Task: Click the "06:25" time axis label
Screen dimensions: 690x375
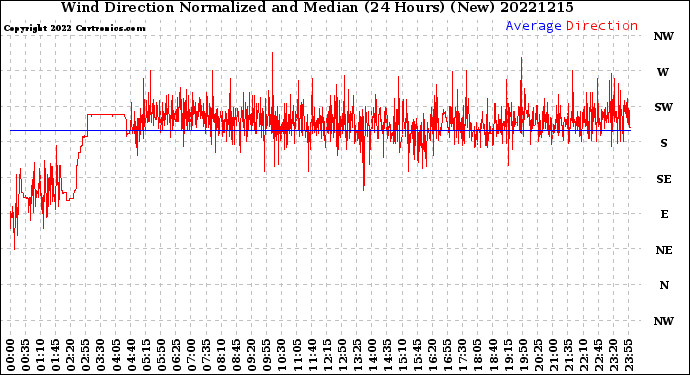Action: click(x=176, y=355)
